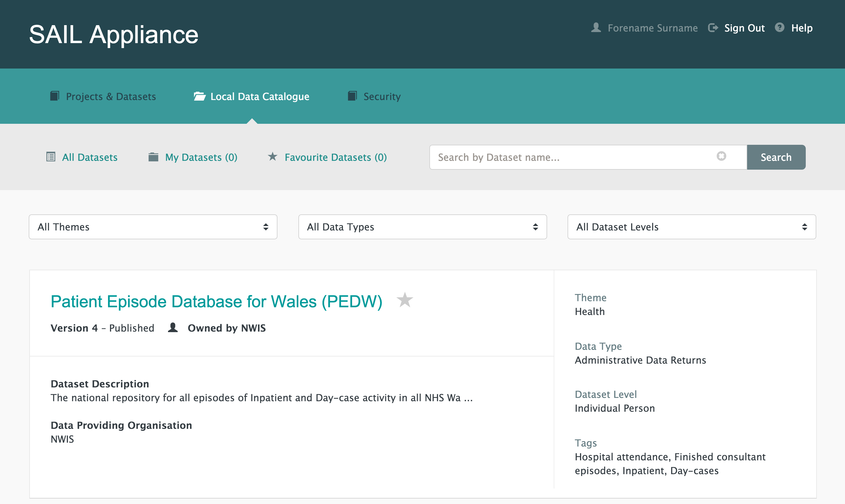Click the Local Data Catalogue folder icon
Screen dimensions: 845x504
coord(199,96)
